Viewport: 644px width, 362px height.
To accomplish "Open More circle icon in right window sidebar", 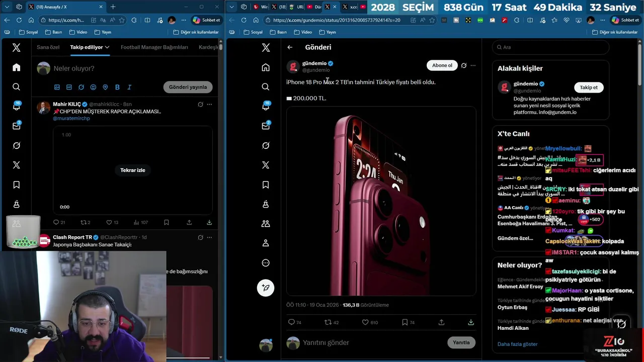I will (x=266, y=263).
